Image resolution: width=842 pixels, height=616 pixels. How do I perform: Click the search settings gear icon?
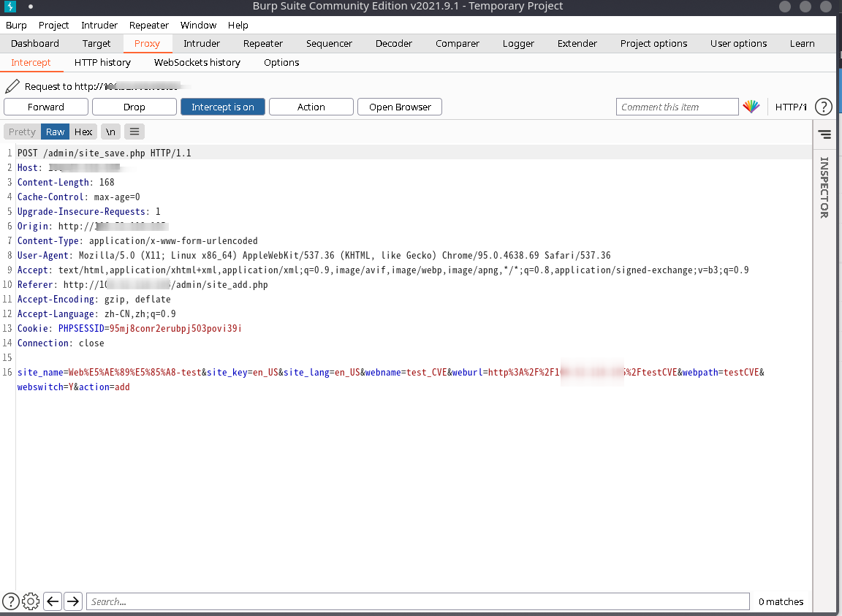click(31, 601)
